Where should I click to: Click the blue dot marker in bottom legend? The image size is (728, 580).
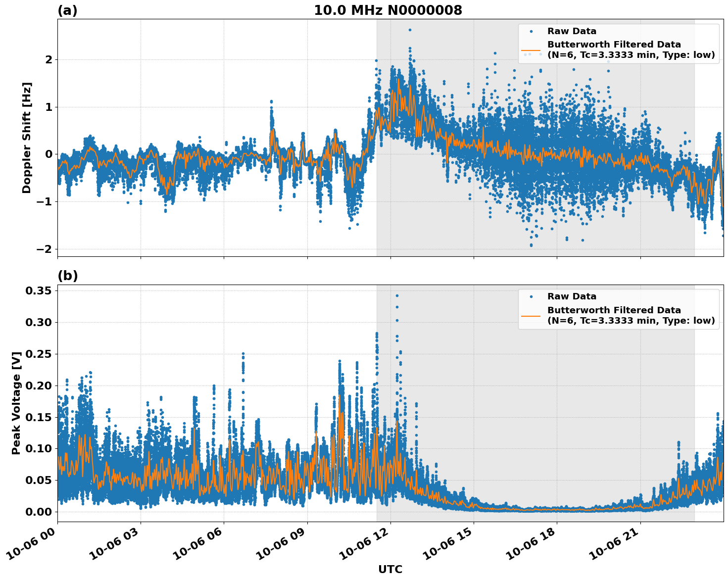pyautogui.click(x=531, y=296)
